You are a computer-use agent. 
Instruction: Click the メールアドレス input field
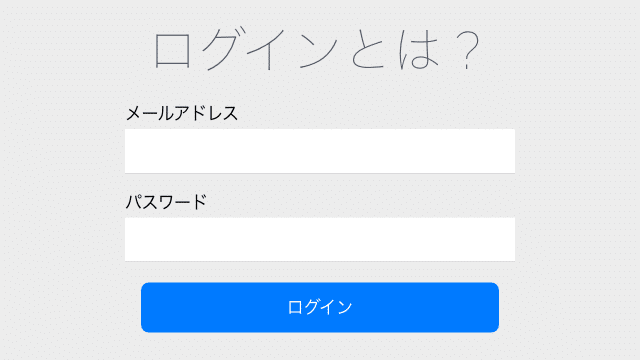[320, 151]
